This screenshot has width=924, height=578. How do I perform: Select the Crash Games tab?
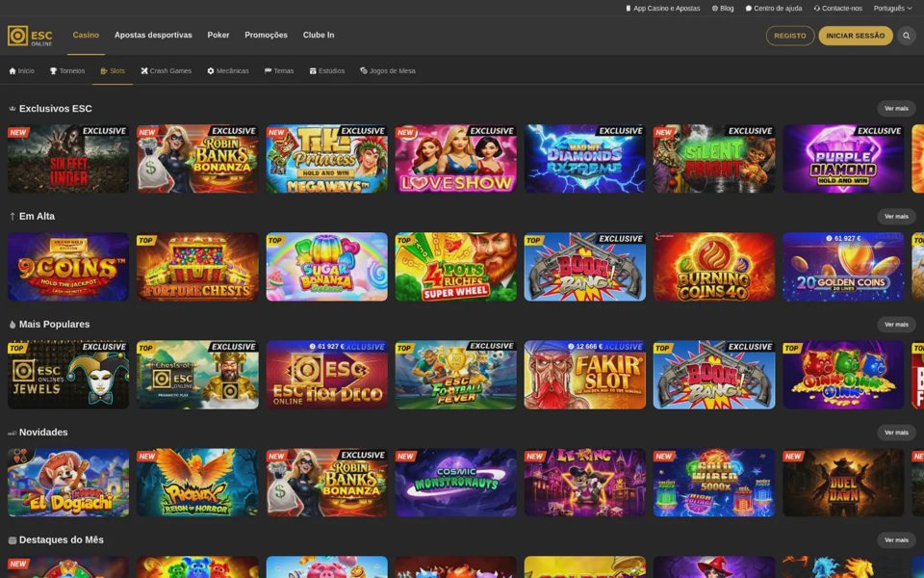(x=167, y=70)
